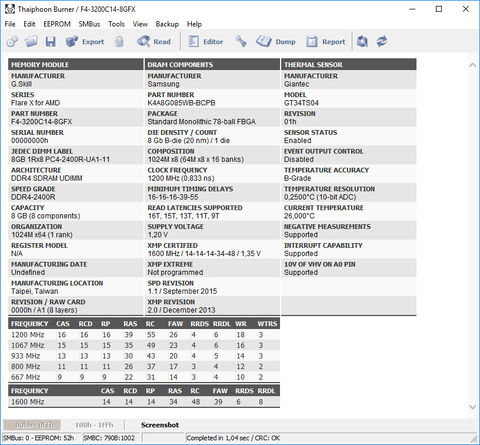
Task: Select the first hex range tab at bottom left
Action: click(32, 425)
